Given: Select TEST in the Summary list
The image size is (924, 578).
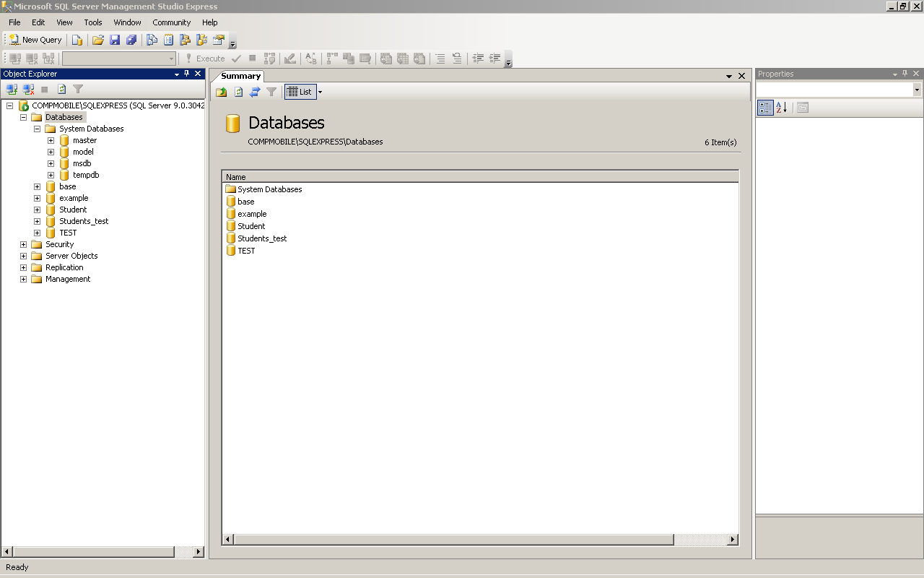Looking at the screenshot, I should click(x=246, y=251).
